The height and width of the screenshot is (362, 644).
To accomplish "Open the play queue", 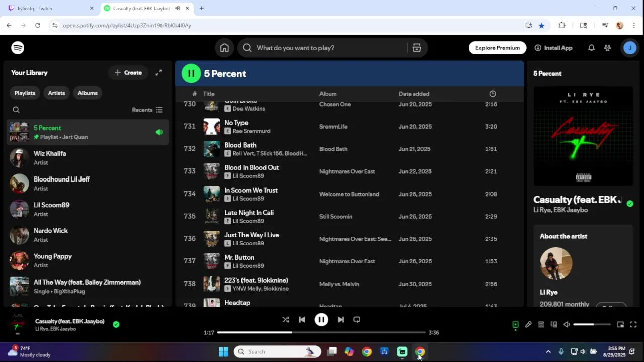I will point(541,325).
